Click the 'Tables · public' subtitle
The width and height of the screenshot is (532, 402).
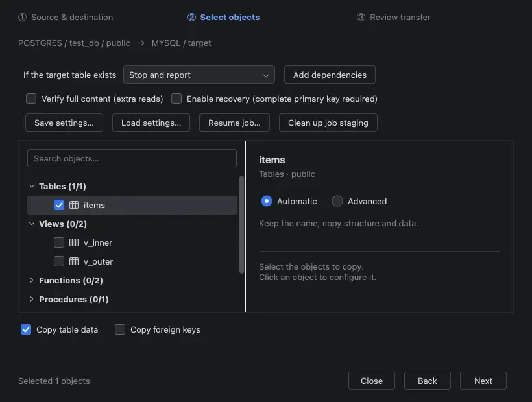point(287,174)
